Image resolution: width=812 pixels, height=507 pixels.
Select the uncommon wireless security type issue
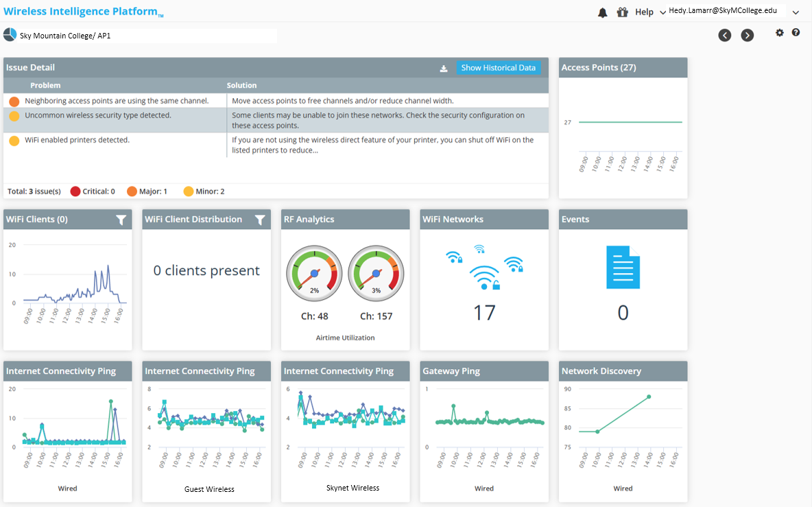coord(276,120)
